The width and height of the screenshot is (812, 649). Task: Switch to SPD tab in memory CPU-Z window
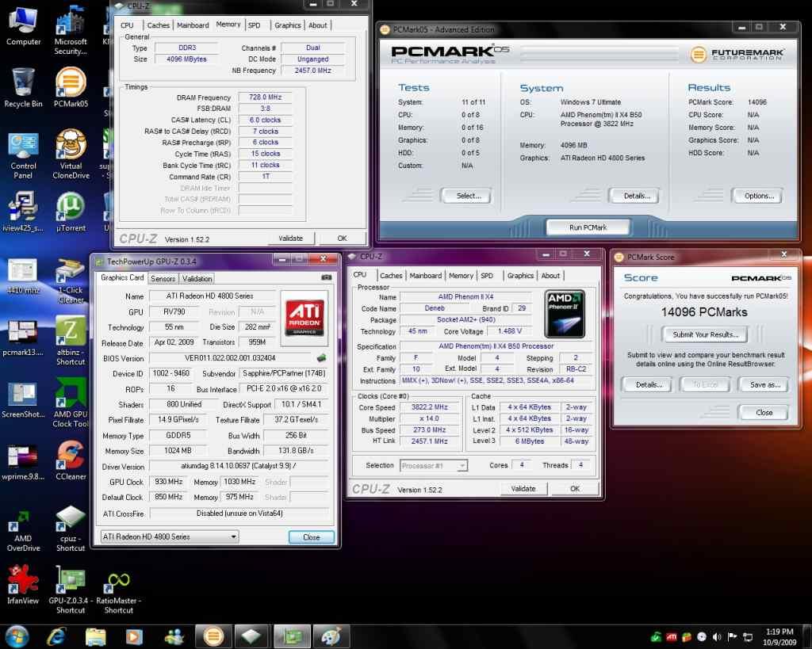click(255, 25)
